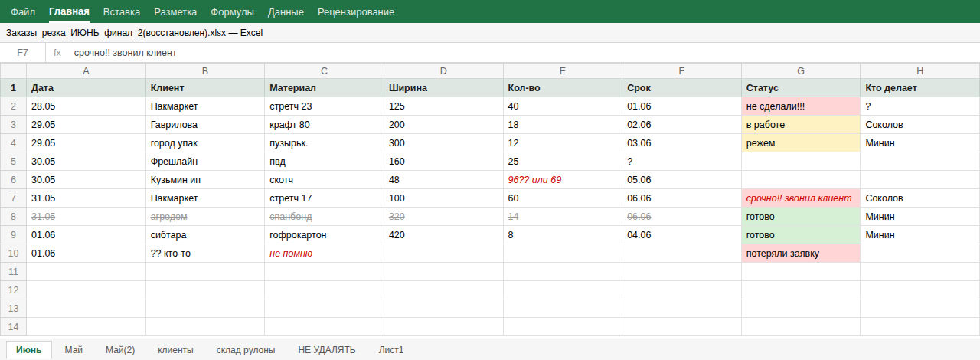The height and width of the screenshot is (360, 980).
Task: Select column D header
Action: (443, 71)
